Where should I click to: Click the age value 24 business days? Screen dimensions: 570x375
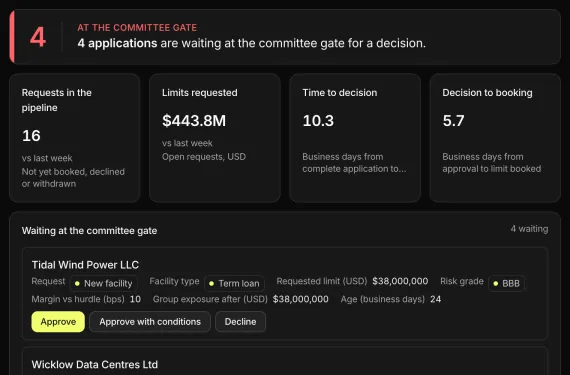point(435,299)
